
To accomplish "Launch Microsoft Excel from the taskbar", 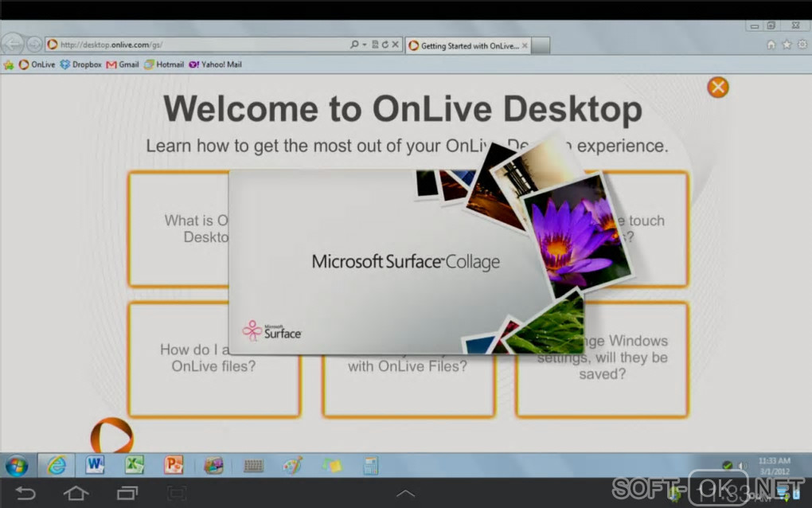I will pyautogui.click(x=134, y=465).
